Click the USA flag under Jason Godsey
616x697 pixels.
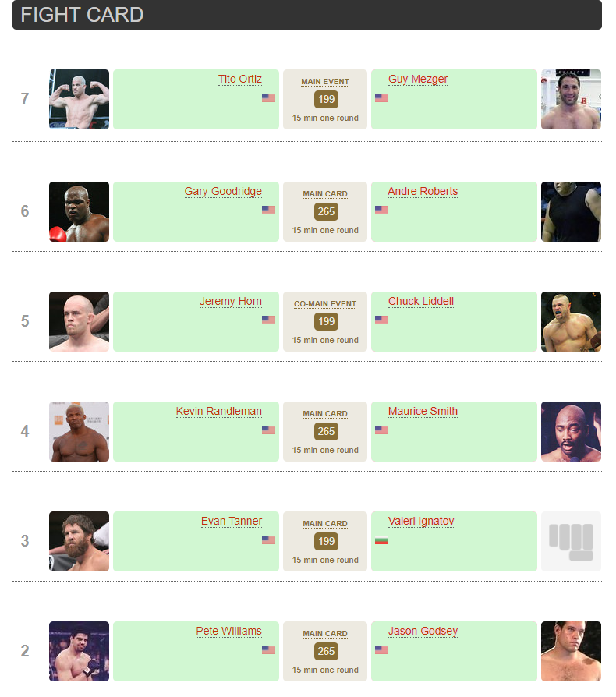[381, 649]
